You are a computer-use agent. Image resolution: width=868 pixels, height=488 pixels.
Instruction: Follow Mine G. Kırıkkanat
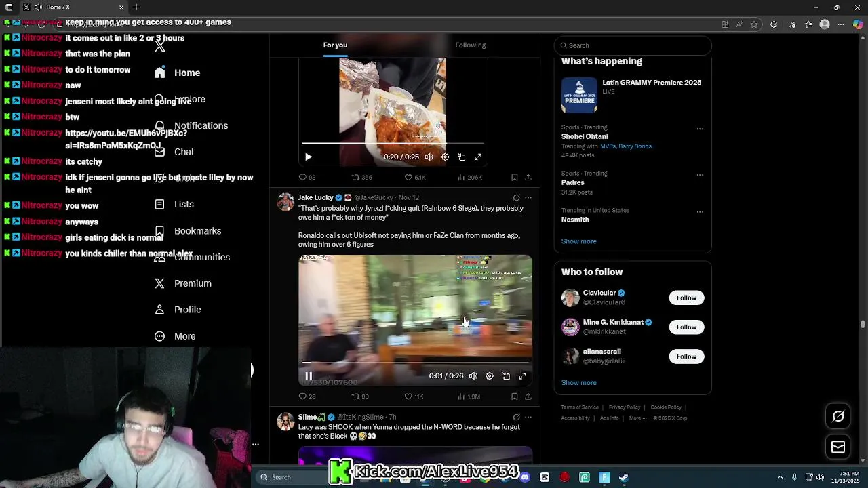pos(686,327)
